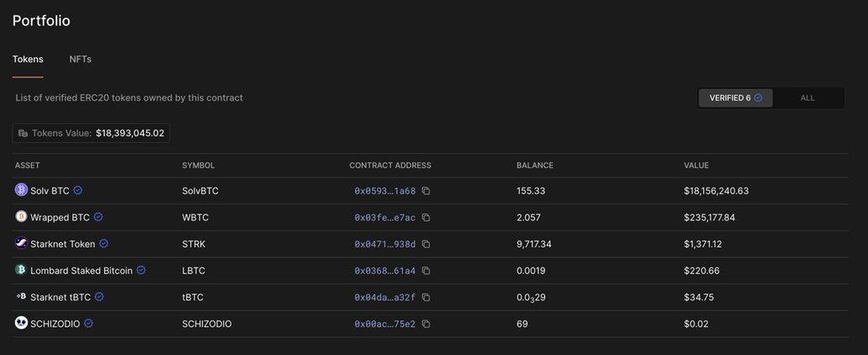Copy the SCHIZODIO contract address
This screenshot has height=355, width=868.
[x=426, y=325]
